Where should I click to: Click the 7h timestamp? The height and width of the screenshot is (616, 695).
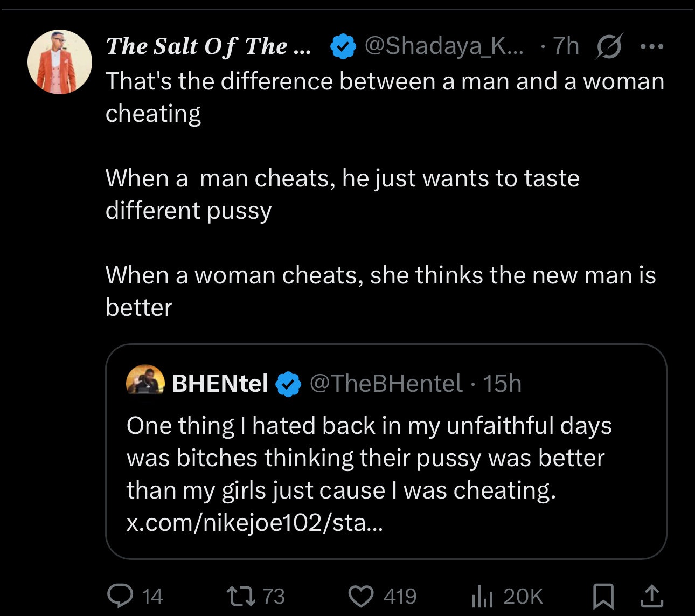coord(566,46)
